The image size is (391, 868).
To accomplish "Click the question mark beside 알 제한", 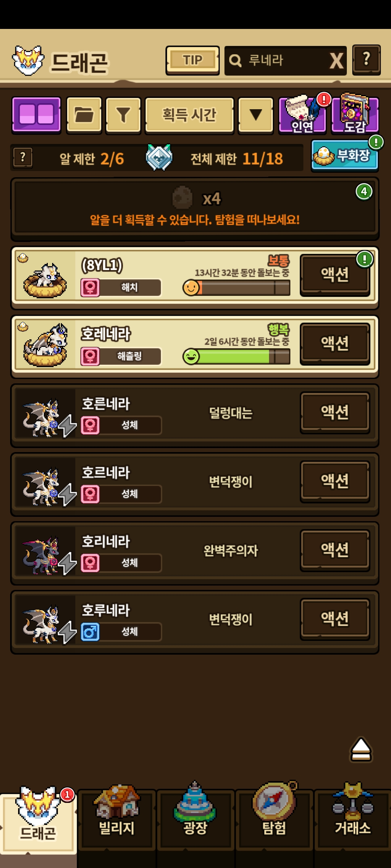I will 23,158.
